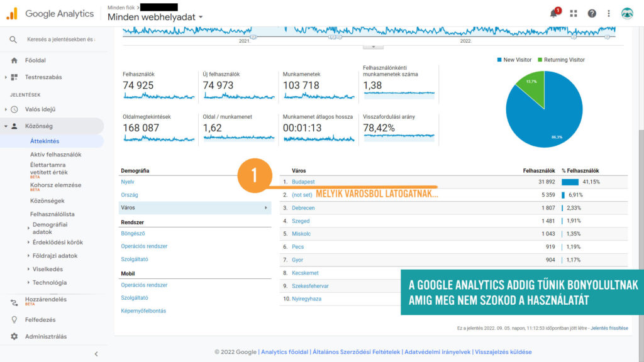Click the help question mark icon
644x362 pixels.
pyautogui.click(x=592, y=13)
